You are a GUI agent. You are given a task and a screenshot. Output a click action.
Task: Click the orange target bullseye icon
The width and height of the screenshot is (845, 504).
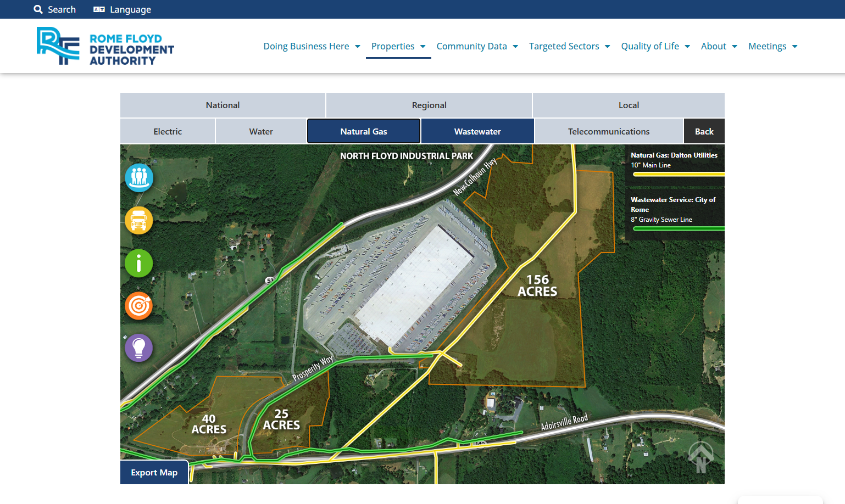139,306
